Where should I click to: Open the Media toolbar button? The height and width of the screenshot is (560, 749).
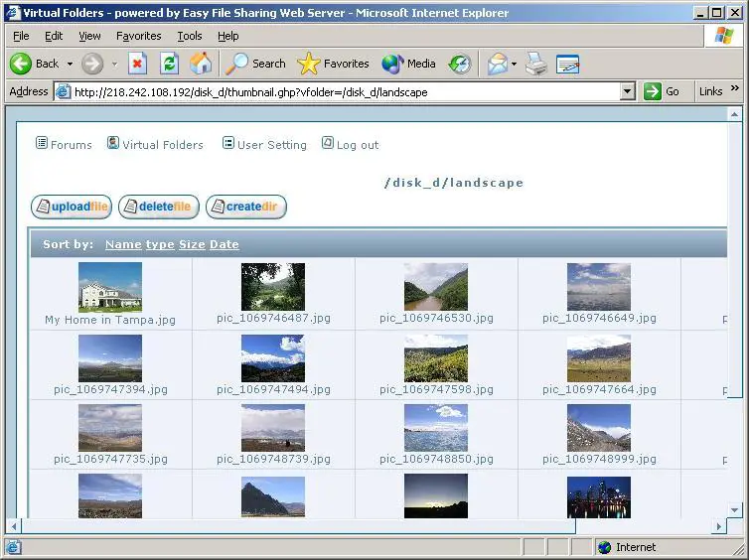tap(409, 64)
